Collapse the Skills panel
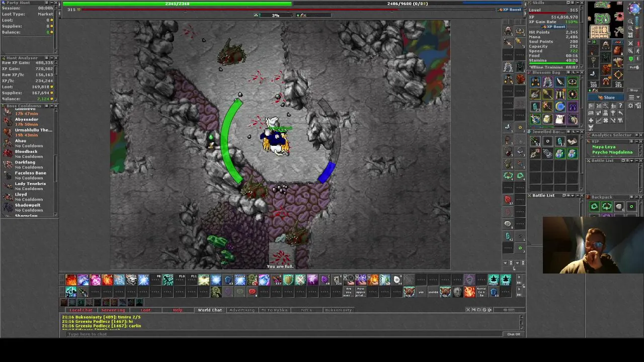Image resolution: width=644 pixels, height=362 pixels. tap(578, 3)
